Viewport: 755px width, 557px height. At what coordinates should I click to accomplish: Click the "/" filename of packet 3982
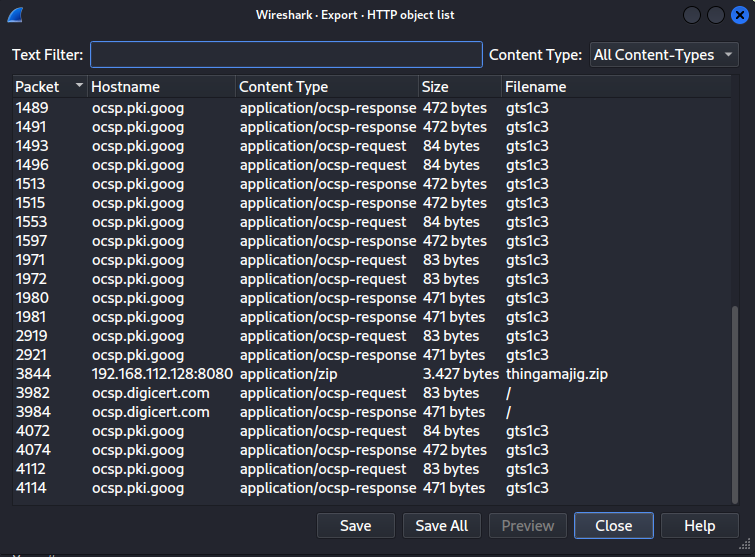pyautogui.click(x=508, y=393)
